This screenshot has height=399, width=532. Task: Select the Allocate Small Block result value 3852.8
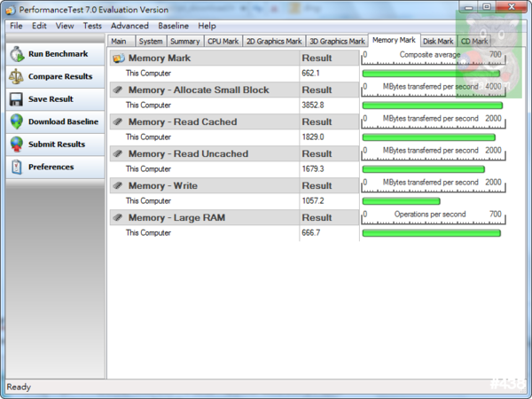pos(313,106)
